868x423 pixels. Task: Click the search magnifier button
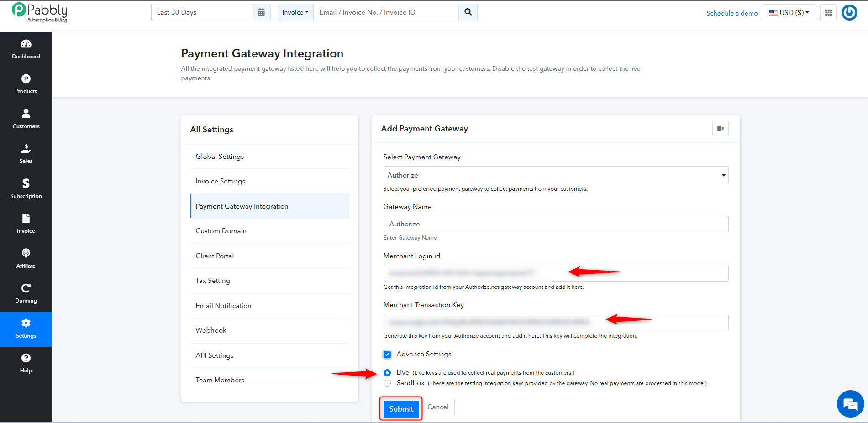[x=468, y=12]
